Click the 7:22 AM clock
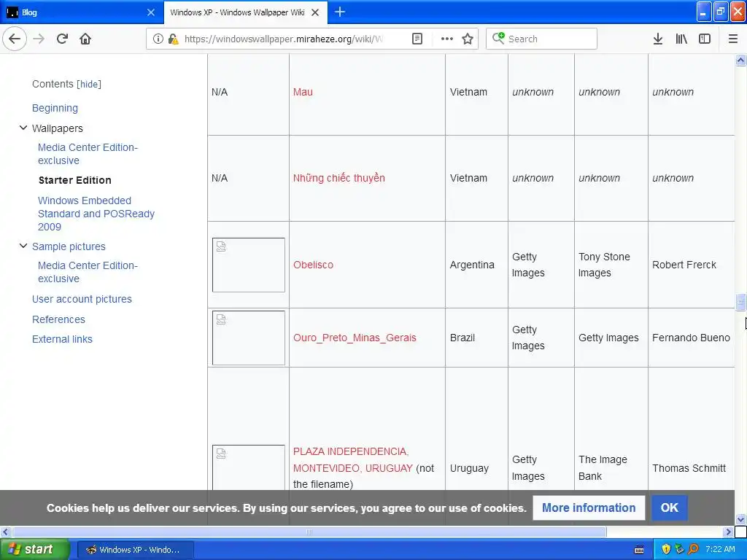This screenshot has height=560, width=747. pos(720,549)
